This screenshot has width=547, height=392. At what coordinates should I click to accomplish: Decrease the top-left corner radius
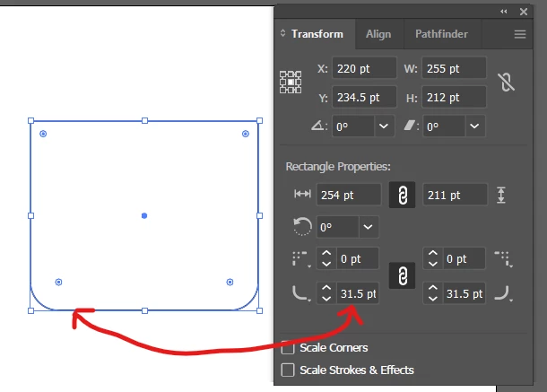tap(326, 265)
